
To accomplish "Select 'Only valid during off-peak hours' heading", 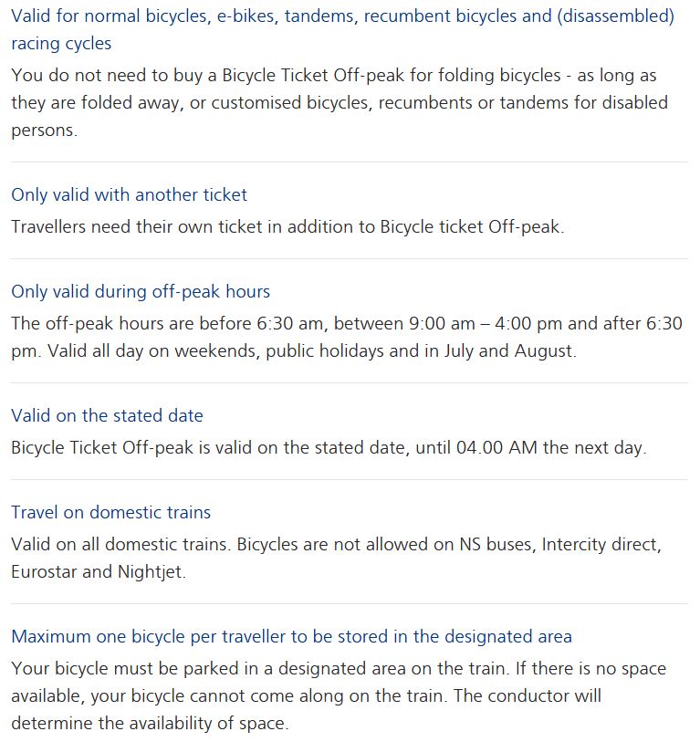I will click(141, 291).
